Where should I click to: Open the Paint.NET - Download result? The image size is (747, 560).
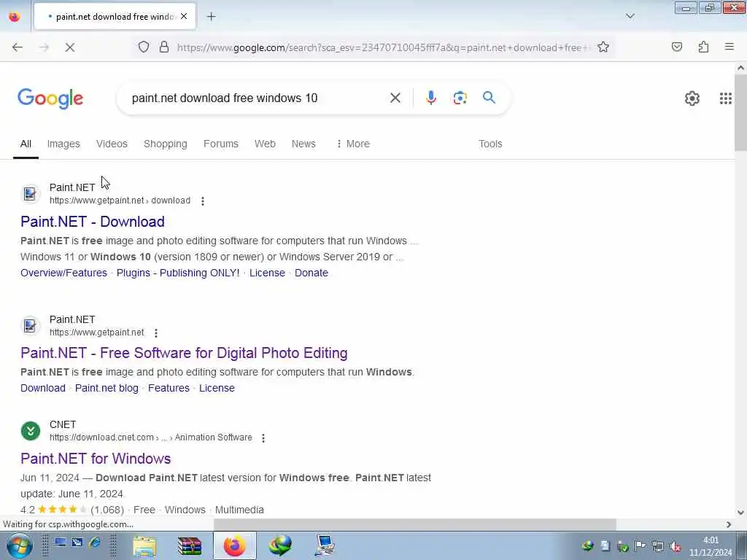tap(93, 222)
